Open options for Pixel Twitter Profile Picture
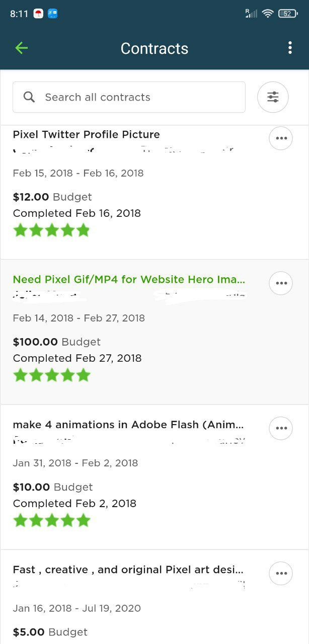 [281, 138]
